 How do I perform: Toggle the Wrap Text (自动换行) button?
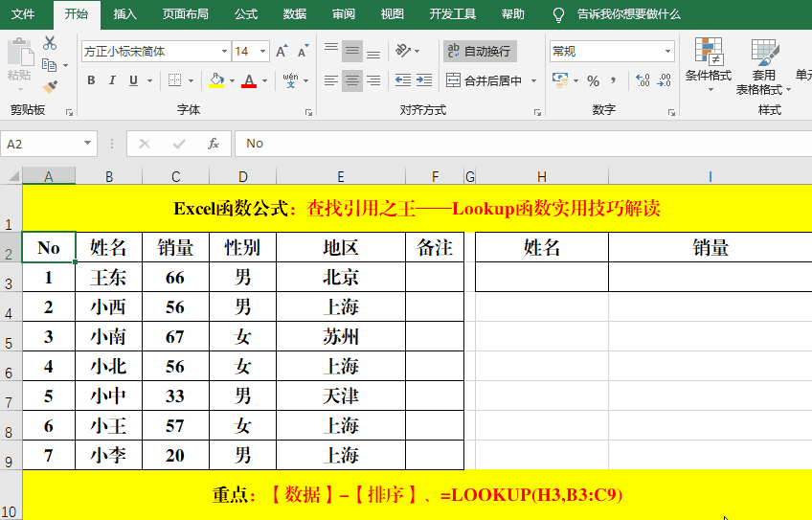point(479,51)
